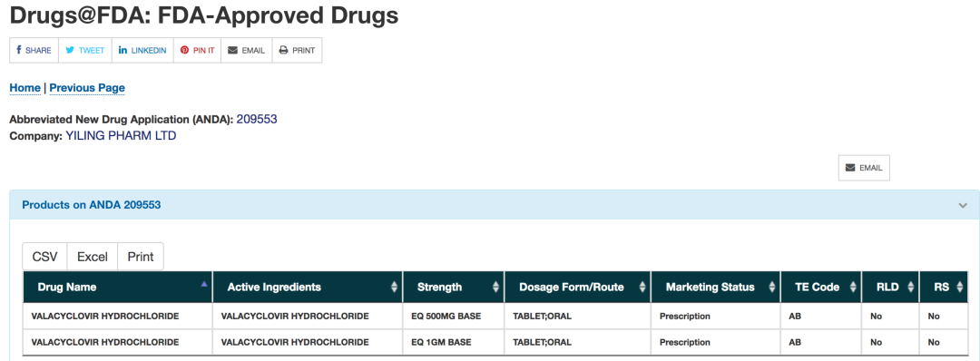Screen dimensions: 980x361
Task: Export table with CSV button
Action: click(x=44, y=257)
